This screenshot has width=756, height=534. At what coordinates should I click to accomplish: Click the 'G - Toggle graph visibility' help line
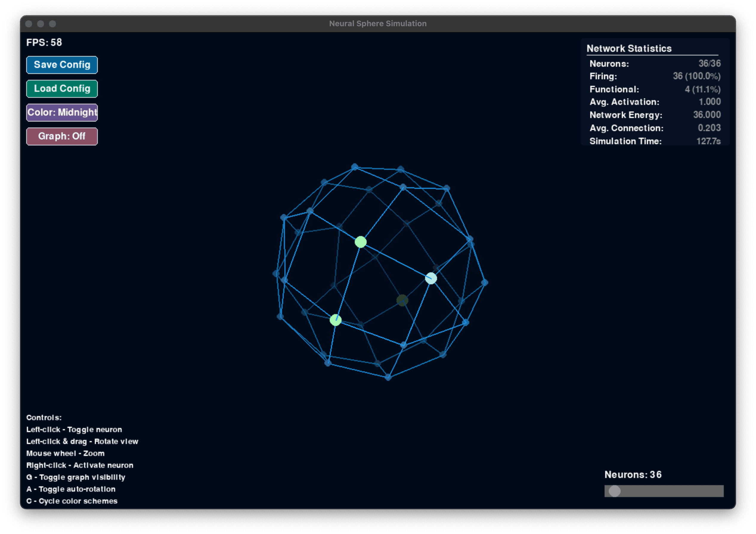click(76, 477)
